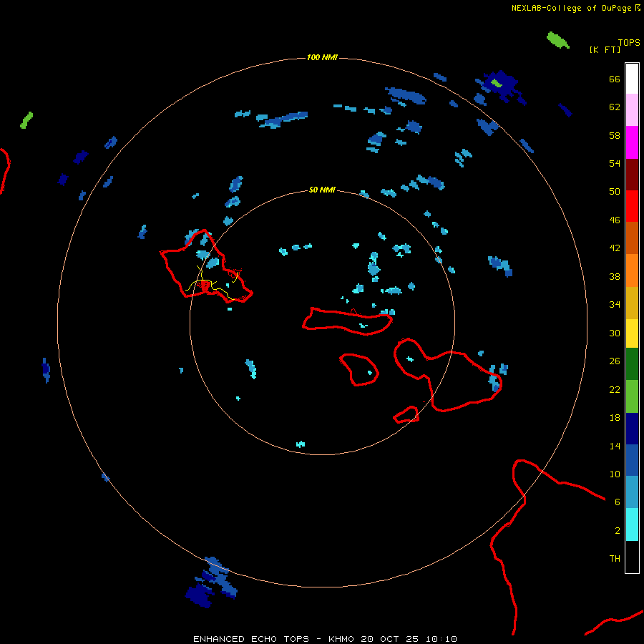This screenshot has height=644, width=644.
Task: Select the "54" legend value
Action: (x=615, y=163)
